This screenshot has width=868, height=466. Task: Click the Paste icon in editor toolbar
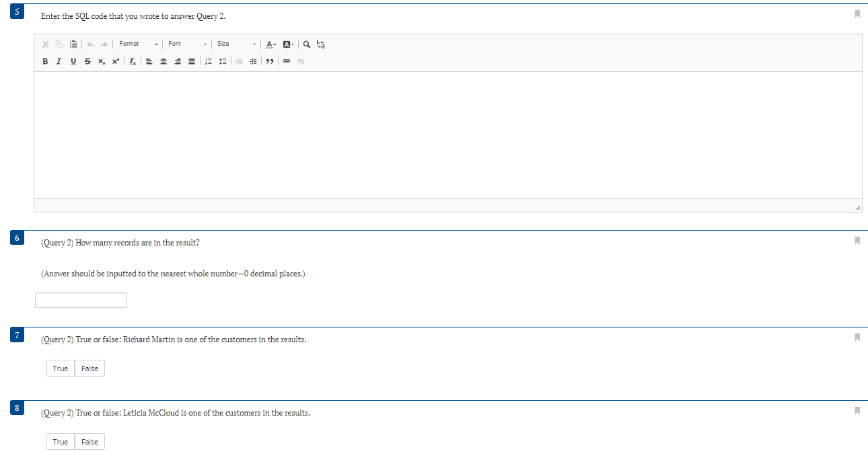click(x=73, y=44)
